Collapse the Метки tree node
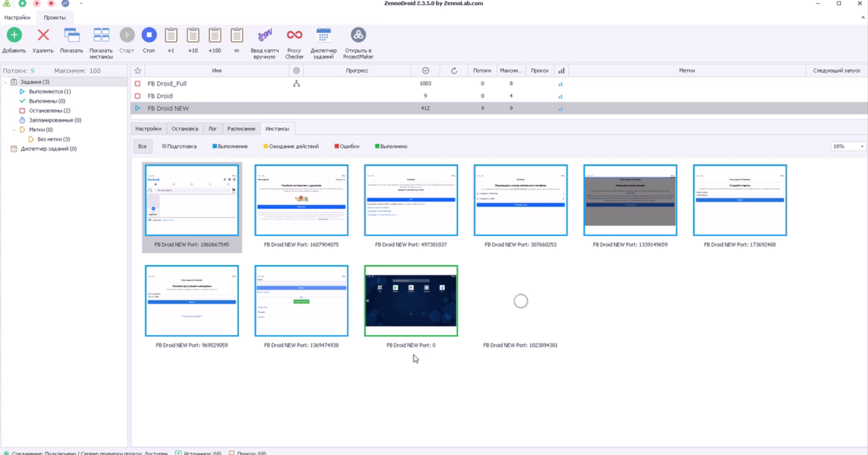The width and height of the screenshot is (868, 455). click(x=14, y=130)
